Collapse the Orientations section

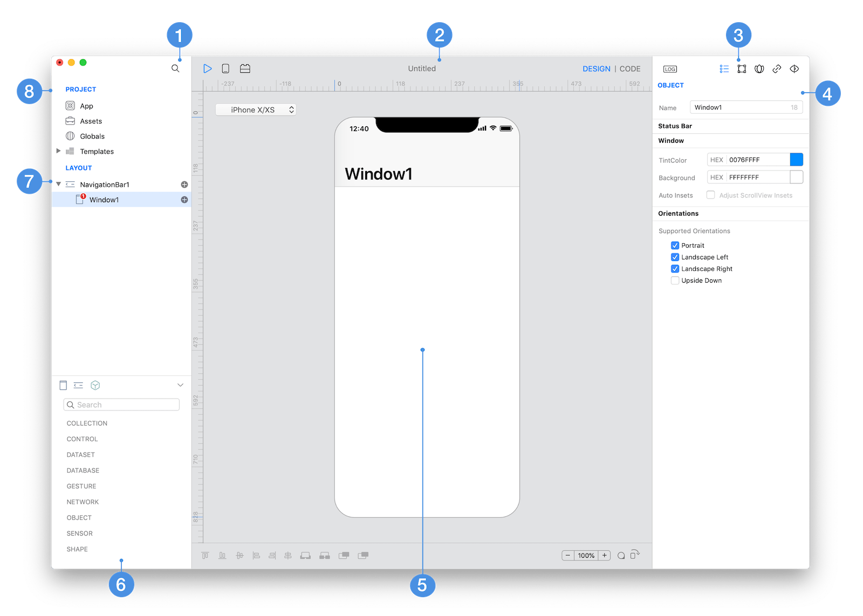(x=731, y=214)
